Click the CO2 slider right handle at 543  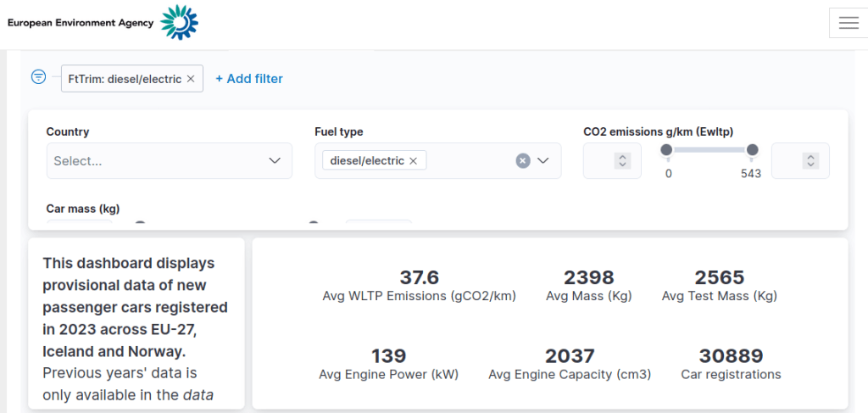(x=752, y=150)
